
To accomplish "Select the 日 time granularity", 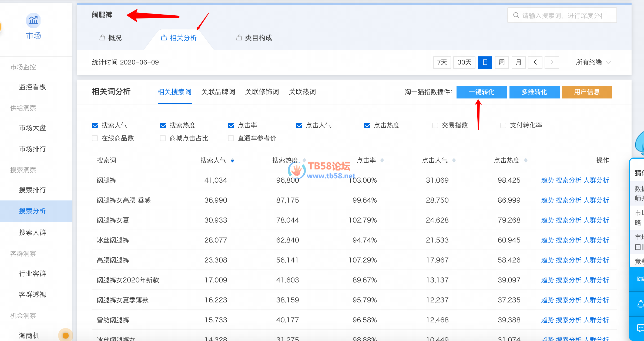I will (485, 62).
